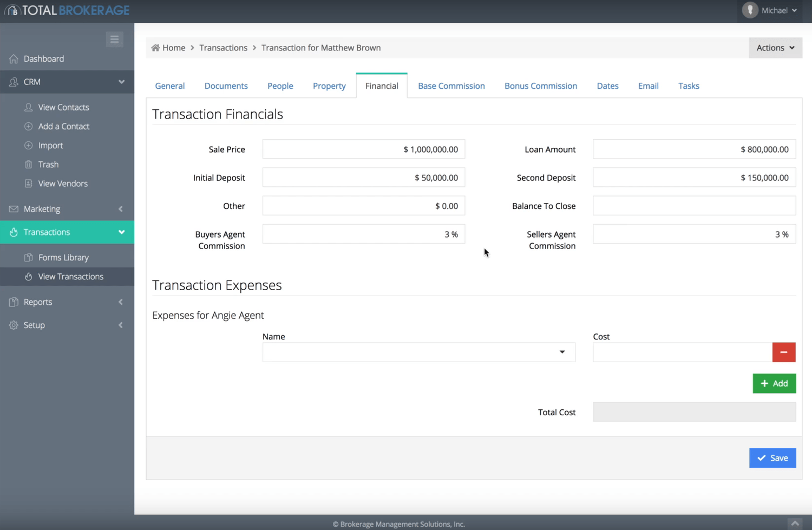Viewport: 812px width, 530px height.
Task: Click the Setup gear icon in sidebar
Action: [x=14, y=325]
